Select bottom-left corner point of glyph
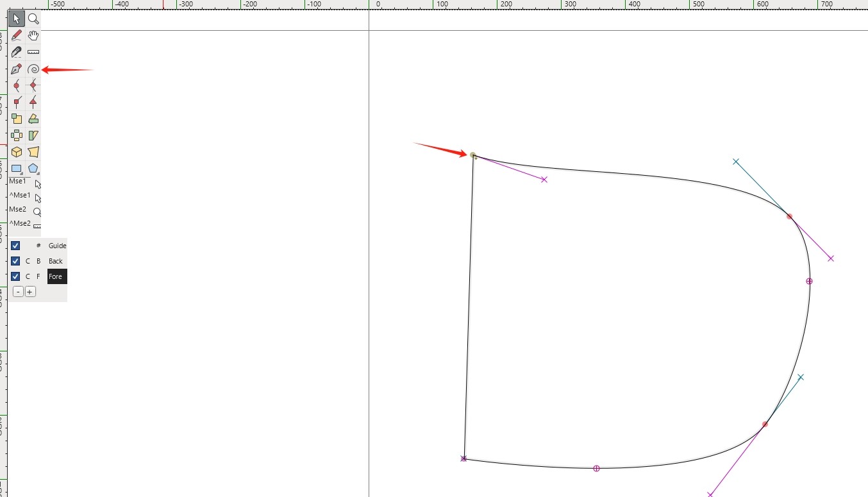Image resolution: width=868 pixels, height=497 pixels. (463, 459)
